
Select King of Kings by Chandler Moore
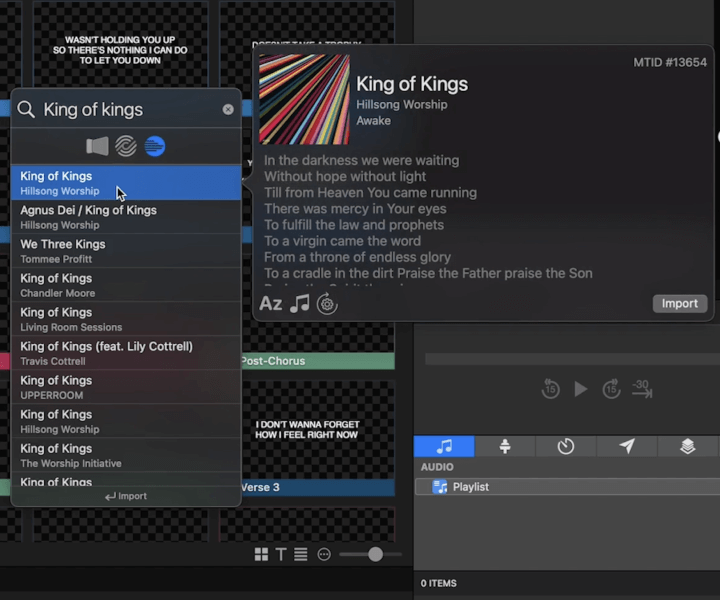pos(126,285)
